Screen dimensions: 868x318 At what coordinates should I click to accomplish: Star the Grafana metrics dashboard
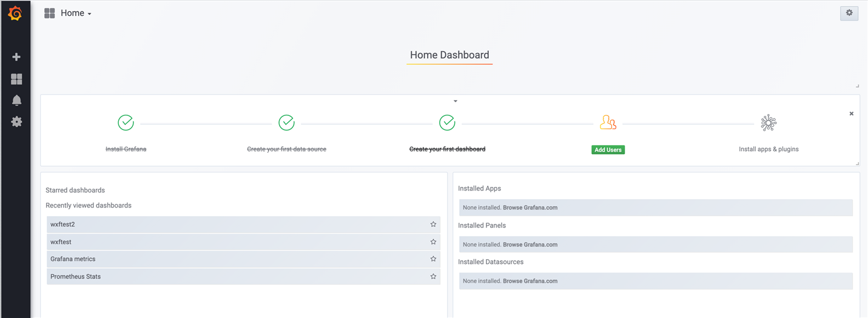[433, 259]
